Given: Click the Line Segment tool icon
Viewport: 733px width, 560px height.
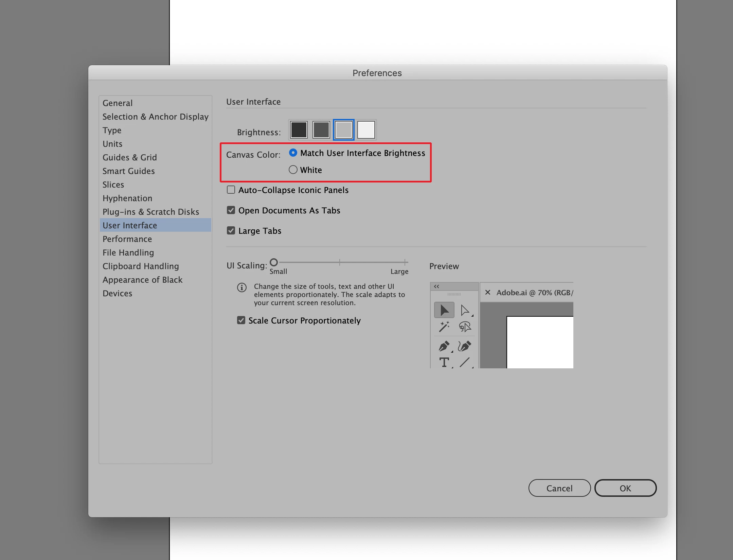Looking at the screenshot, I should coord(465,362).
